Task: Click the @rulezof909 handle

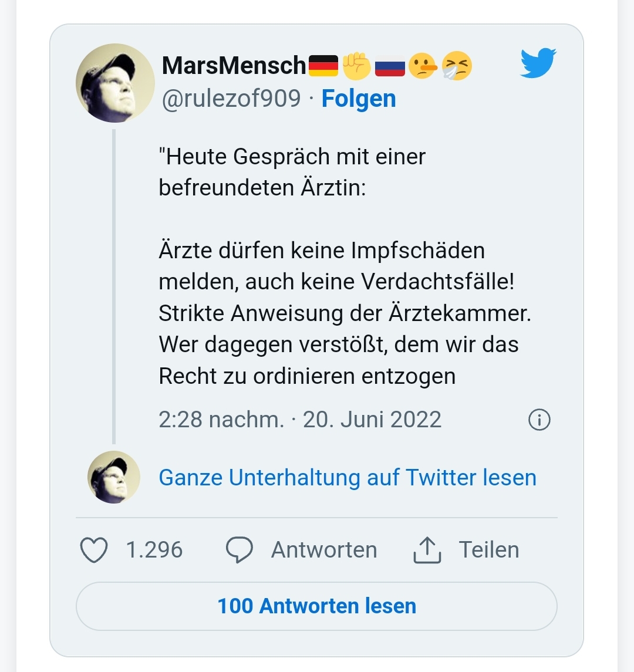Action: point(231,99)
